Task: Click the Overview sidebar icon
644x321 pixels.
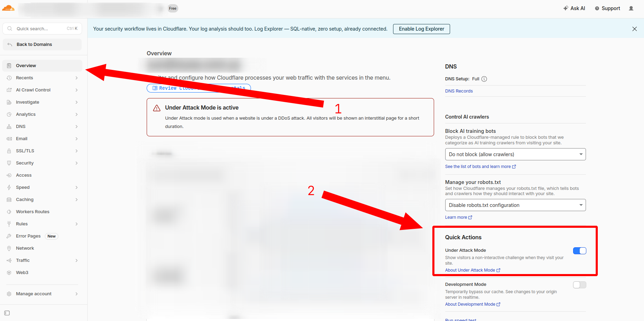Action: 9,66
